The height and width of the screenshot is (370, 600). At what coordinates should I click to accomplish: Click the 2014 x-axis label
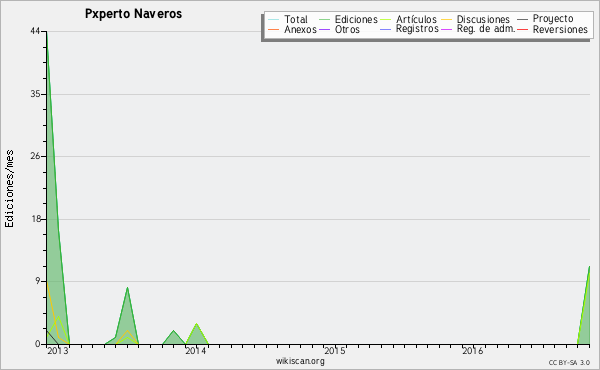click(196, 351)
